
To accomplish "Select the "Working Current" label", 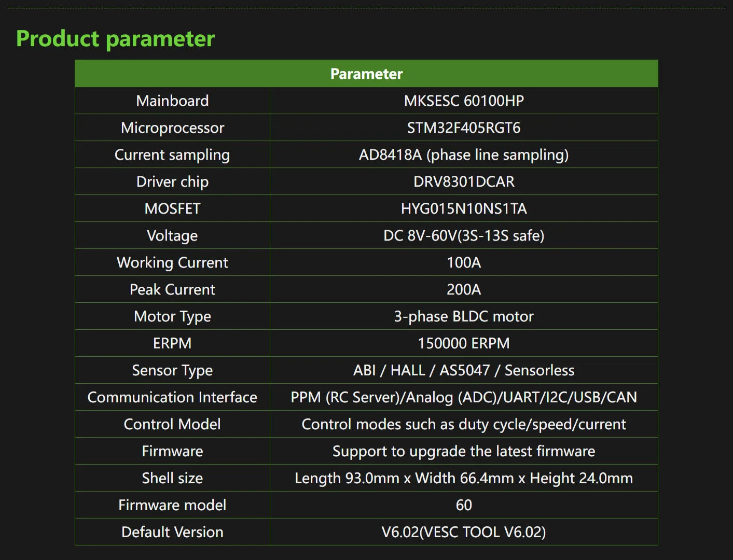I will [172, 262].
